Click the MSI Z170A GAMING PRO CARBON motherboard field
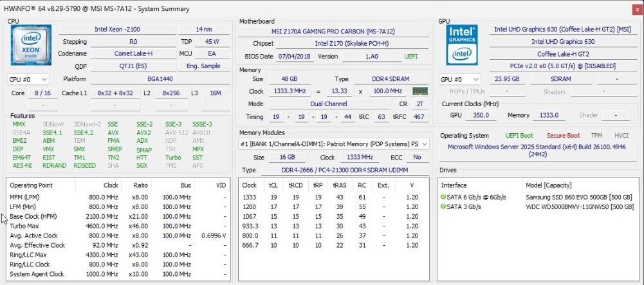 [333, 32]
